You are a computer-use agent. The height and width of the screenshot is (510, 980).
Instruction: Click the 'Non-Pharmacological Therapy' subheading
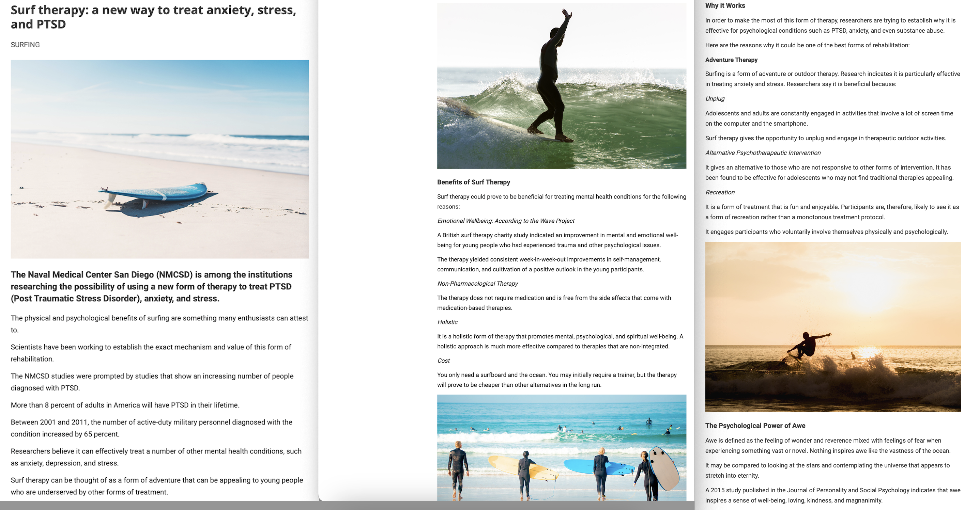[477, 284]
